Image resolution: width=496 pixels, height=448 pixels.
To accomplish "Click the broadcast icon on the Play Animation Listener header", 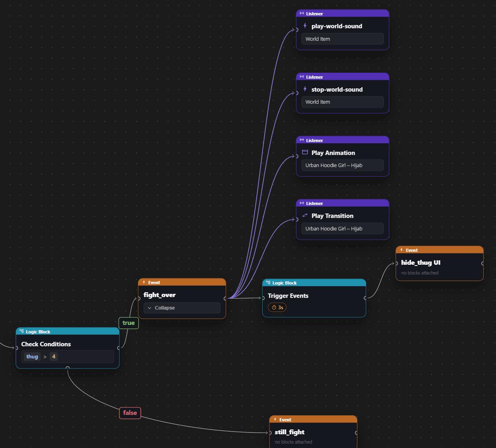I will point(302,140).
